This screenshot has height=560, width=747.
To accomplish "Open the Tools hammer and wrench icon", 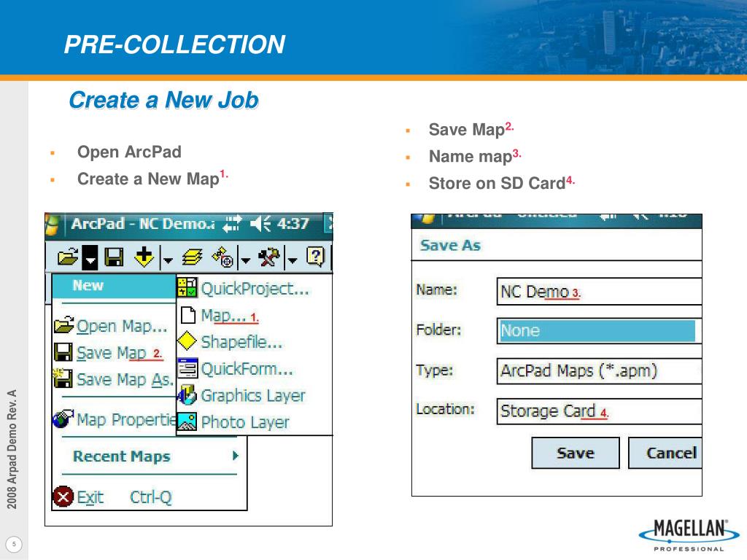I will (269, 257).
